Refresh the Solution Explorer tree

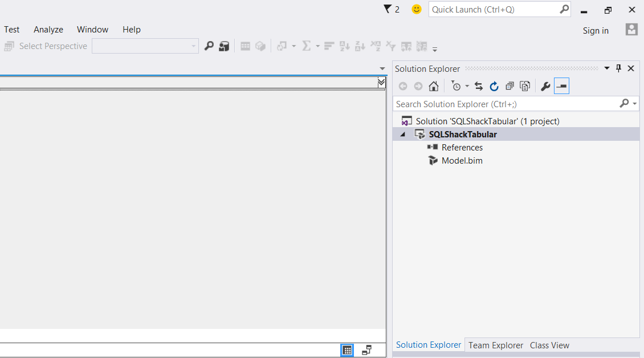[x=494, y=86]
